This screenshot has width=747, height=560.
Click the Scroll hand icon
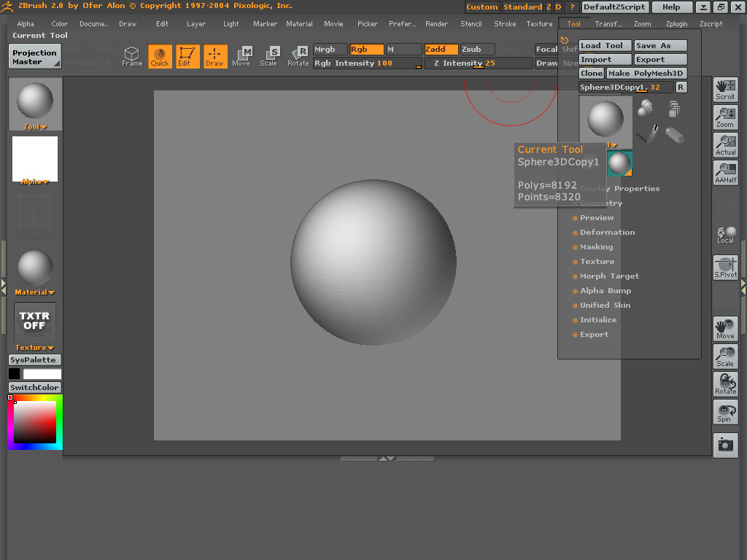(726, 90)
